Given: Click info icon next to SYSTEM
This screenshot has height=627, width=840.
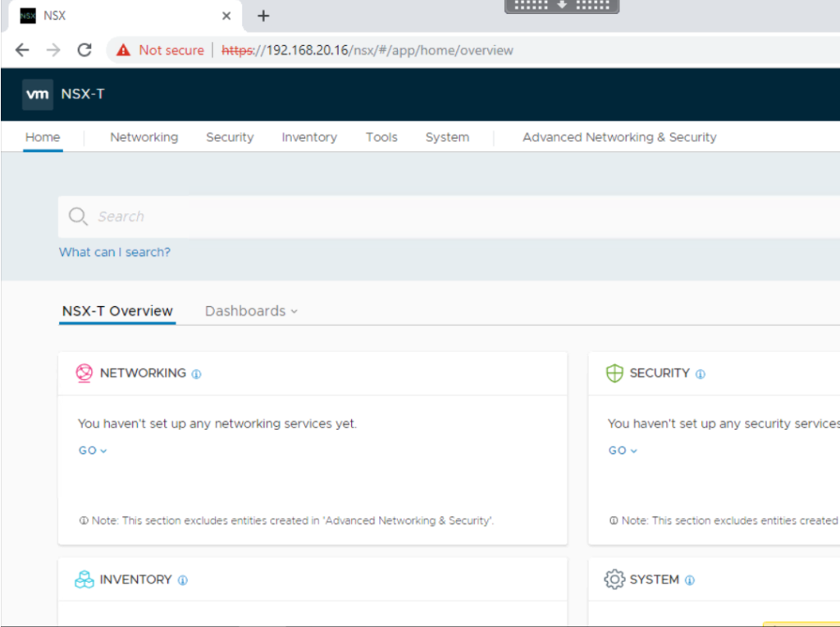Looking at the screenshot, I should coord(690,580).
